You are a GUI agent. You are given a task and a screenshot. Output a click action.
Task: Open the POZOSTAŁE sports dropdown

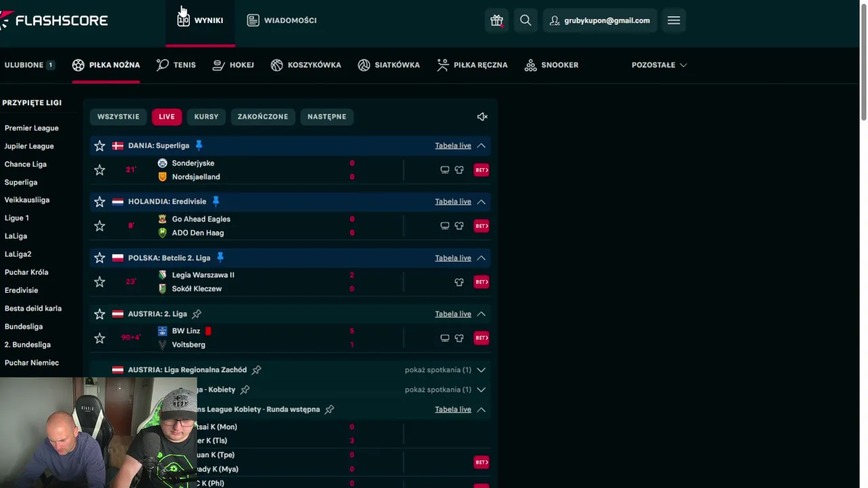659,65
